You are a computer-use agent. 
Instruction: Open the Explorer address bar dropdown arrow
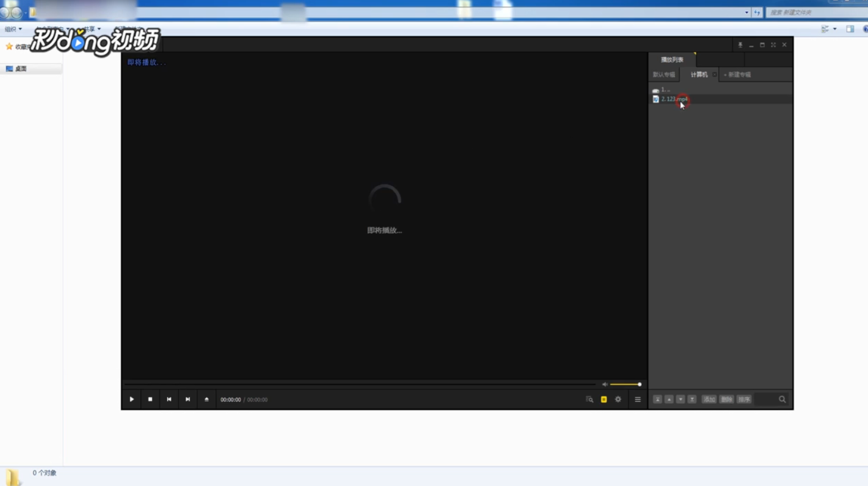tap(747, 12)
